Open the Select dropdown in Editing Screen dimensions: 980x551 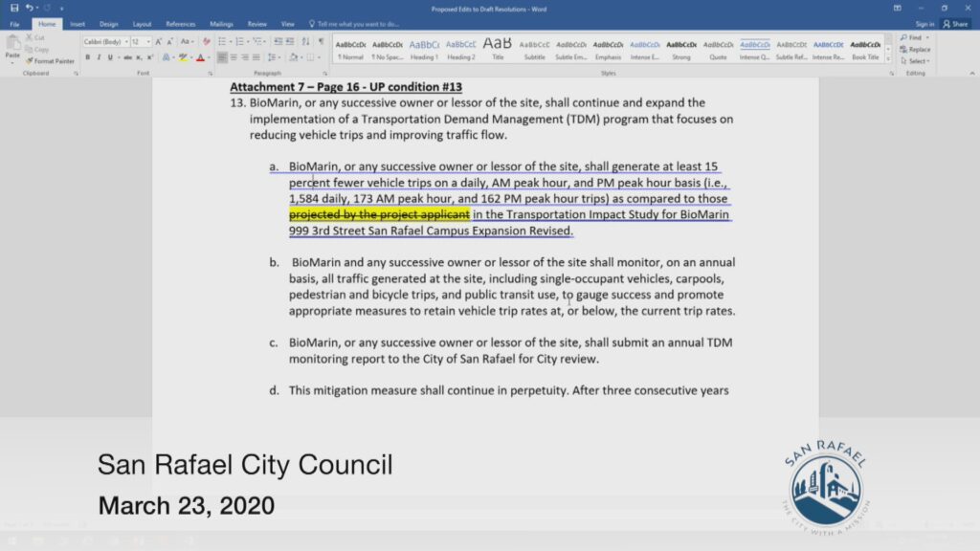tap(915, 61)
